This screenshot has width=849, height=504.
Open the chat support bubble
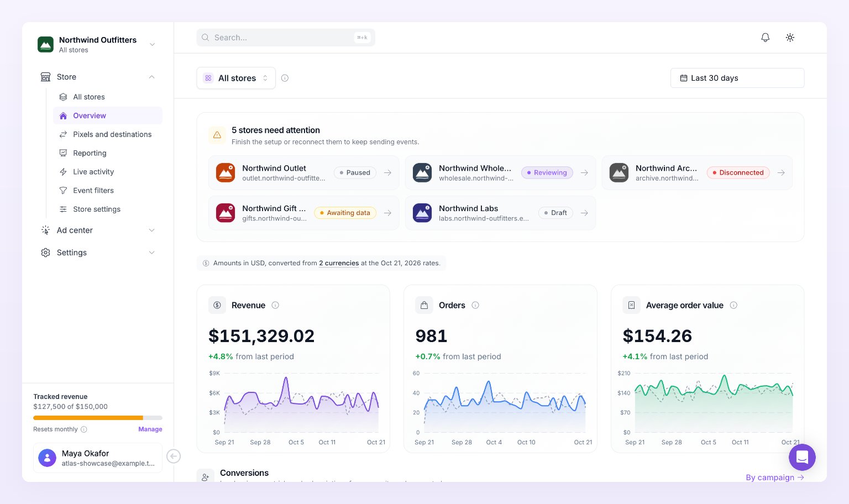pos(802,457)
